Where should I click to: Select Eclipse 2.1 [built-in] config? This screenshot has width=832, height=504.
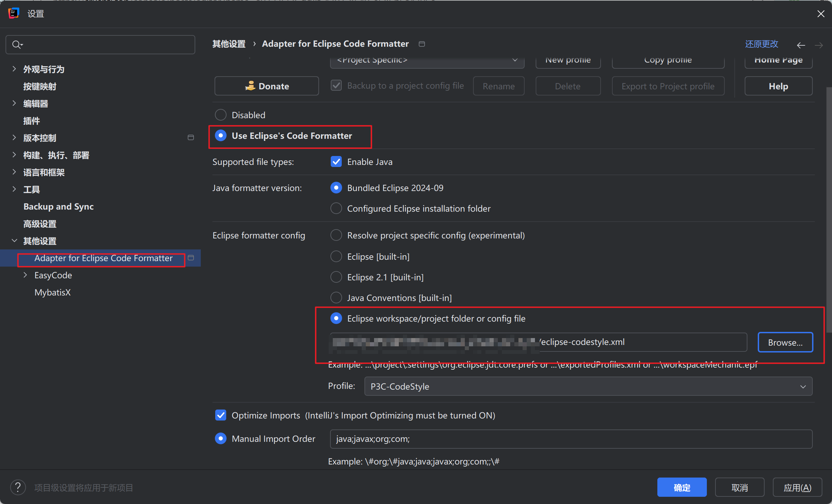(x=336, y=277)
